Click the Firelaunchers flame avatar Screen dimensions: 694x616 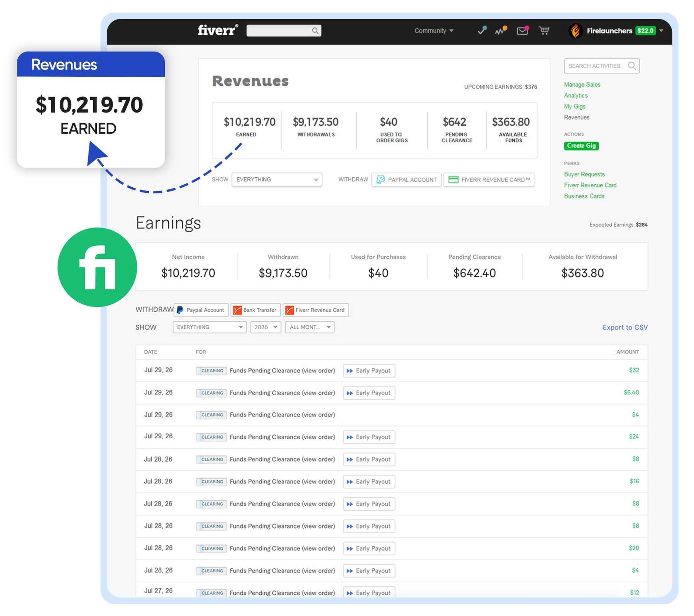pos(576,30)
